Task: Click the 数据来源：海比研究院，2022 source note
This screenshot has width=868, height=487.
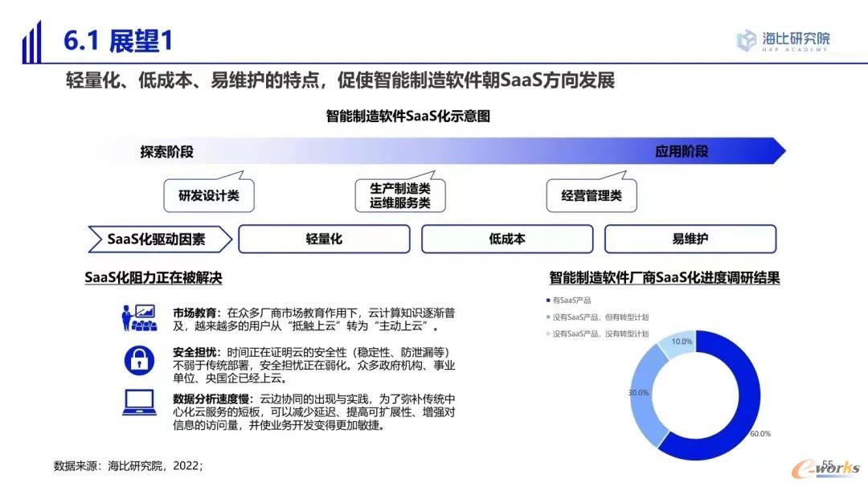Action: 129,466
